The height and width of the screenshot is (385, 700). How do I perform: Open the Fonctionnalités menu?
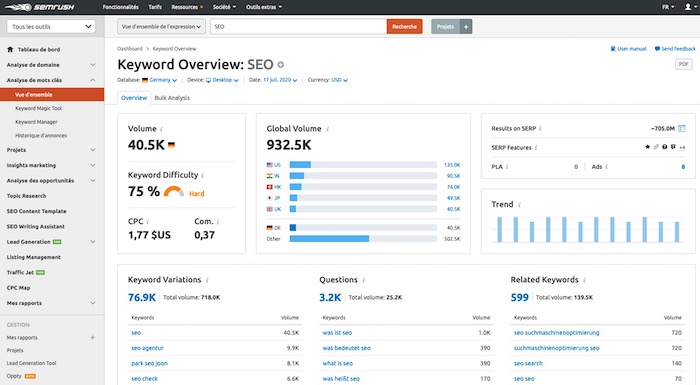click(121, 7)
